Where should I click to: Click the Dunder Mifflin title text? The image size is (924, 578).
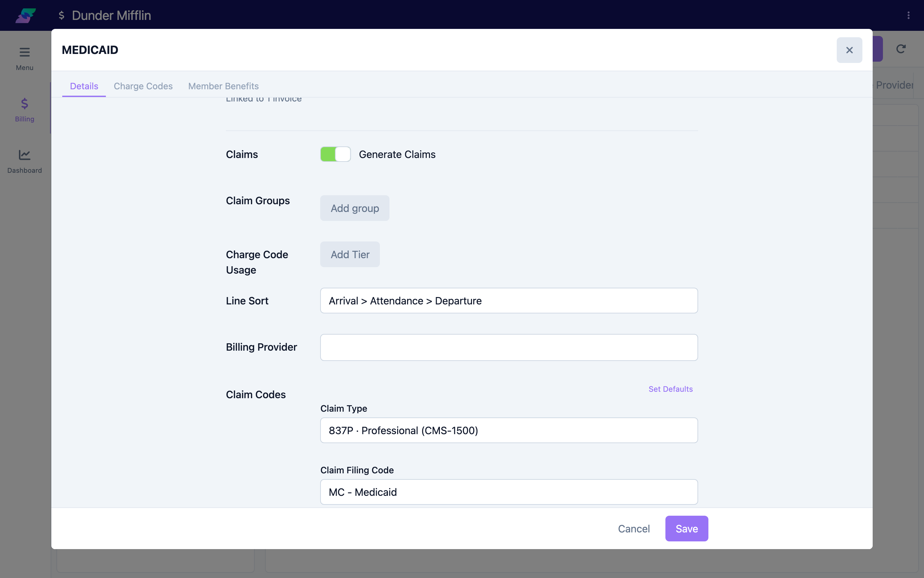[111, 15]
